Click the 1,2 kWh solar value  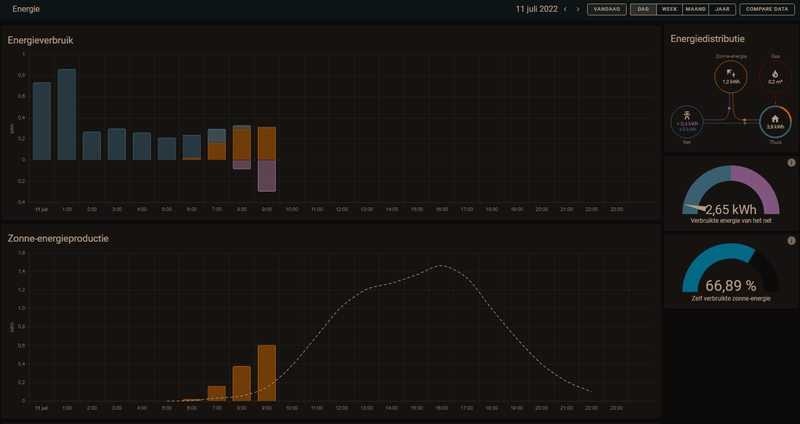[731, 82]
